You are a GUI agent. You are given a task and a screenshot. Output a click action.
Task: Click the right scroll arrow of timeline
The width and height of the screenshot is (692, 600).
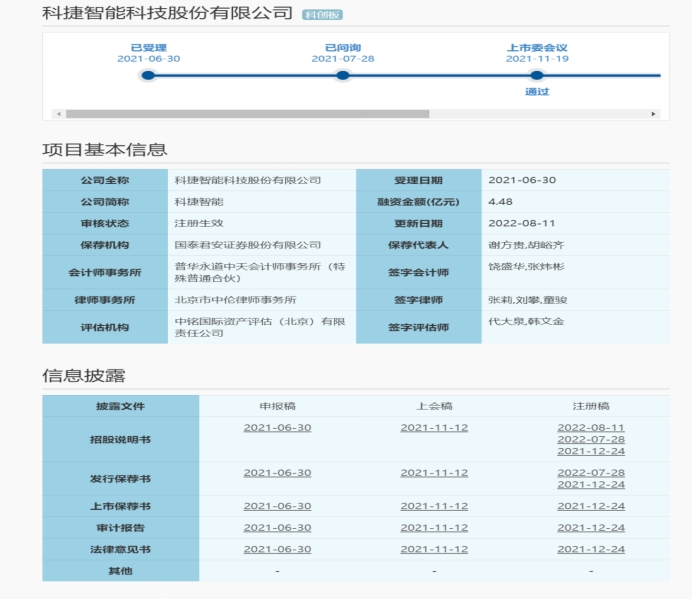[x=653, y=114]
